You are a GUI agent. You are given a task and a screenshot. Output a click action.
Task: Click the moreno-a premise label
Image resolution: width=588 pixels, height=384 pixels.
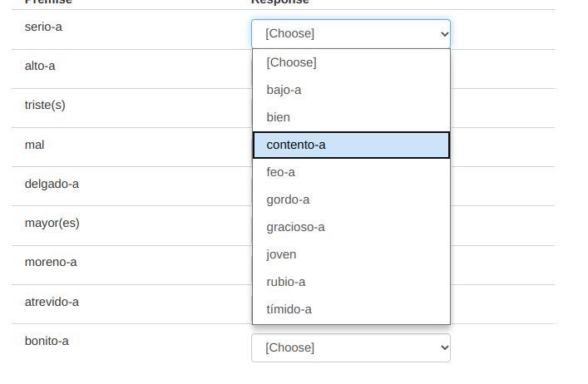(51, 262)
